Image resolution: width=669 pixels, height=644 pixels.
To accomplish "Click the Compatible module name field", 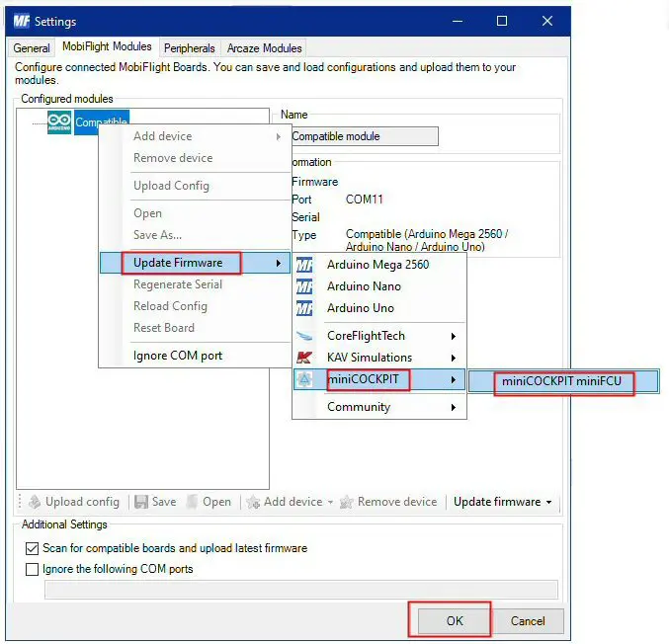I will click(365, 136).
